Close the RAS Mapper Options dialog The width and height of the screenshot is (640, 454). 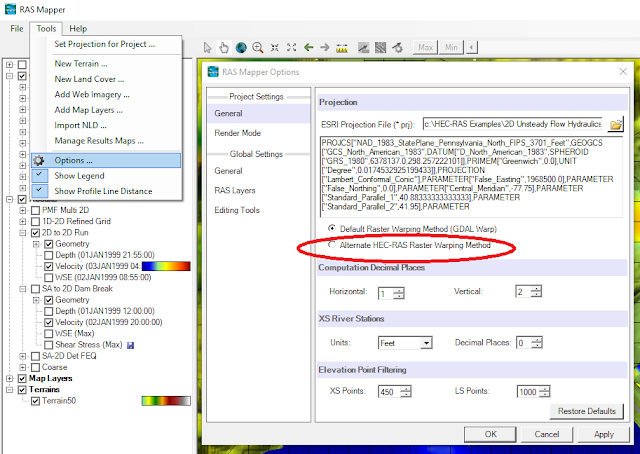623,72
